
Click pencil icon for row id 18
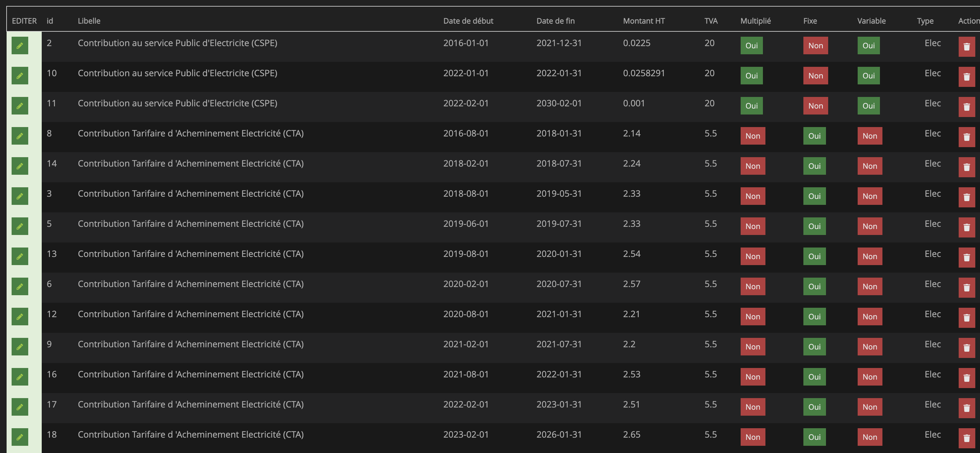20,437
